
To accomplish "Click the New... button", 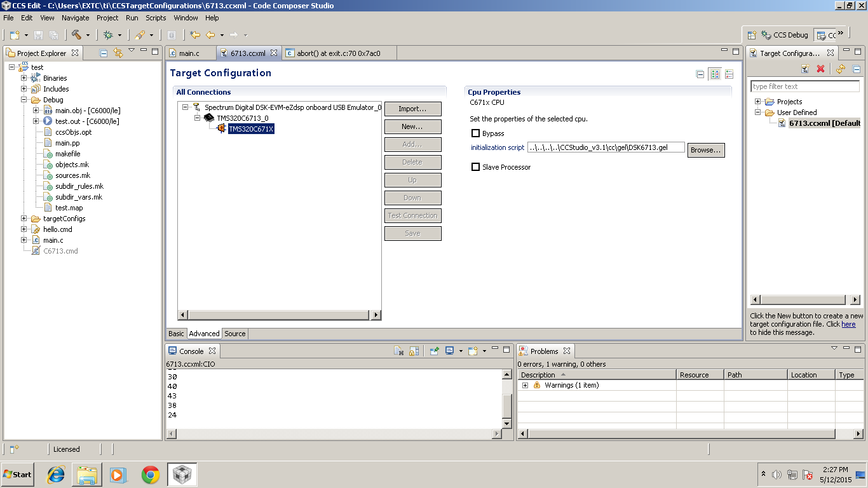I will [x=412, y=126].
